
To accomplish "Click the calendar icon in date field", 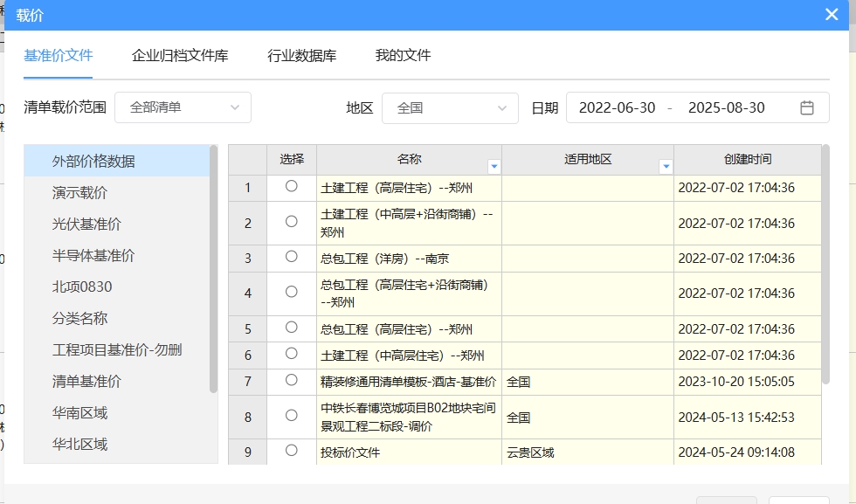I will click(x=807, y=108).
